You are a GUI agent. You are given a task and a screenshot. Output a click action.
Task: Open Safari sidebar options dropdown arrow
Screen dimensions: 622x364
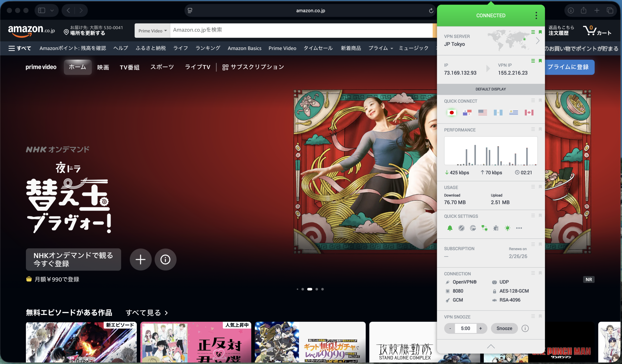coord(52,10)
